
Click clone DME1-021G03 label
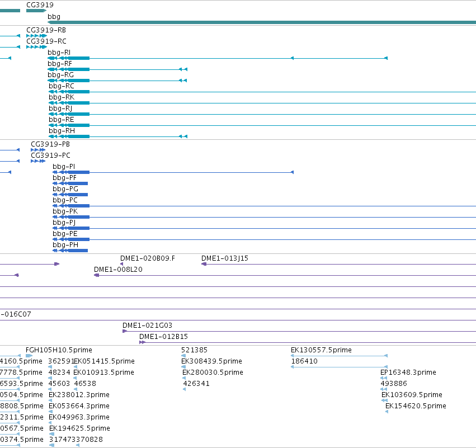pos(147,326)
